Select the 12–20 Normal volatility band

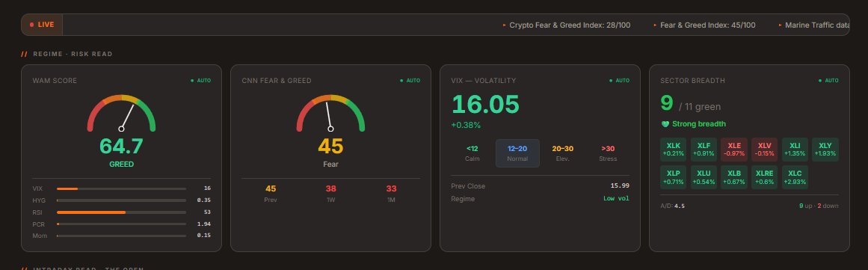tap(517, 153)
